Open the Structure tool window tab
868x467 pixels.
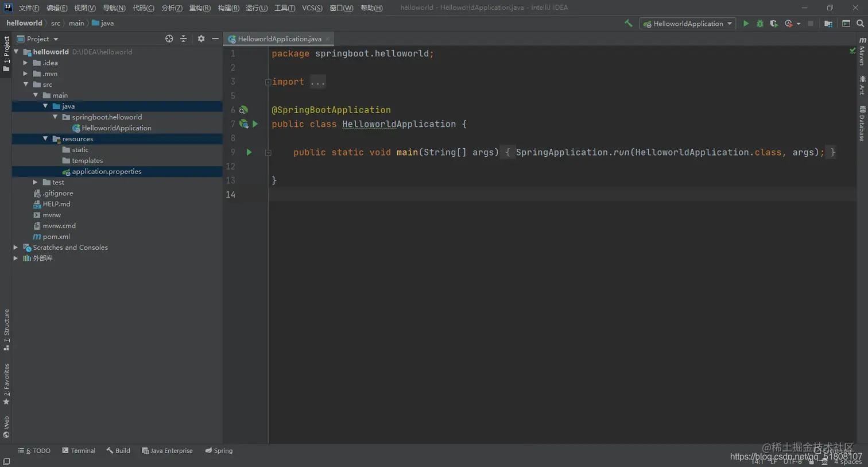point(6,330)
